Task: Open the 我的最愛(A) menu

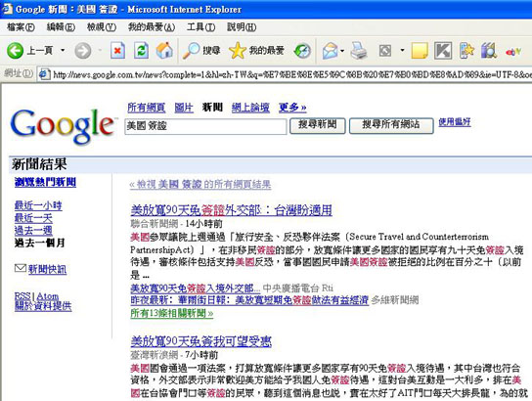Action: click(x=152, y=27)
